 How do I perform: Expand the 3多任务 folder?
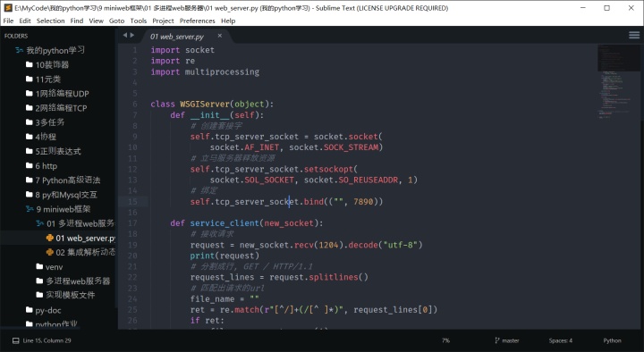coord(46,122)
